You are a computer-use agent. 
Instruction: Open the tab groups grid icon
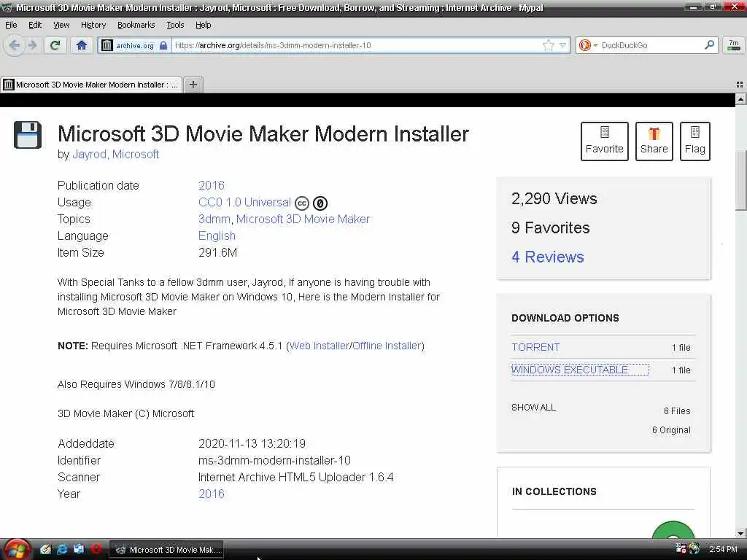click(740, 85)
